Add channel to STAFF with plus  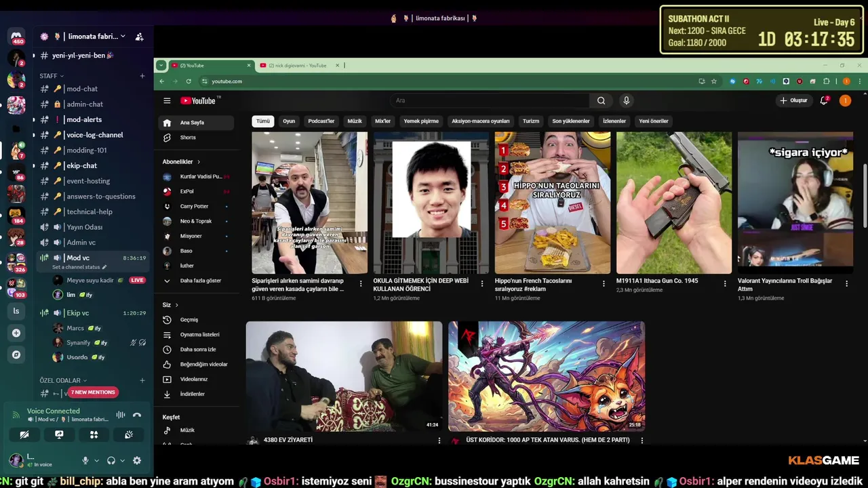[x=142, y=76]
